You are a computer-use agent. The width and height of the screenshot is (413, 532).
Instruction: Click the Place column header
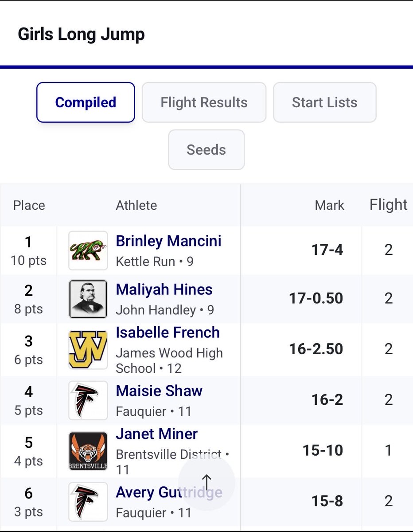coord(29,205)
